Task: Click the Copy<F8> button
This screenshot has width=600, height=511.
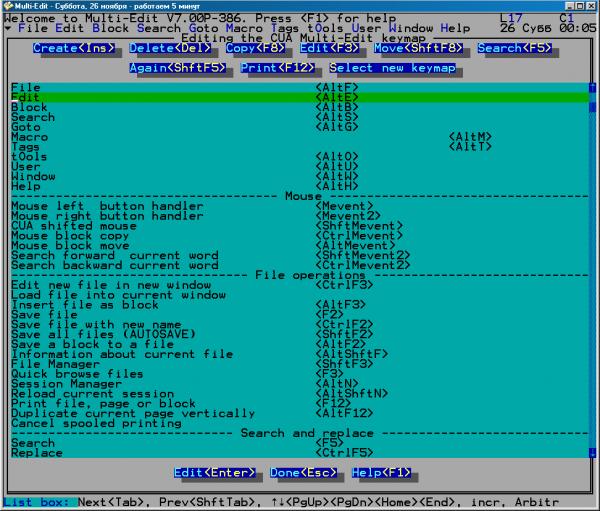Action: point(257,47)
